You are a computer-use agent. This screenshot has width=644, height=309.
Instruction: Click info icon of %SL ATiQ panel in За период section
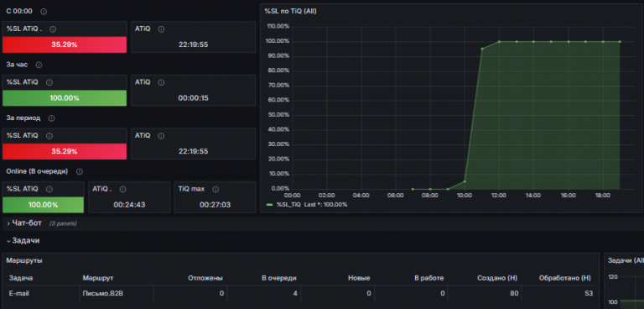tap(49, 135)
